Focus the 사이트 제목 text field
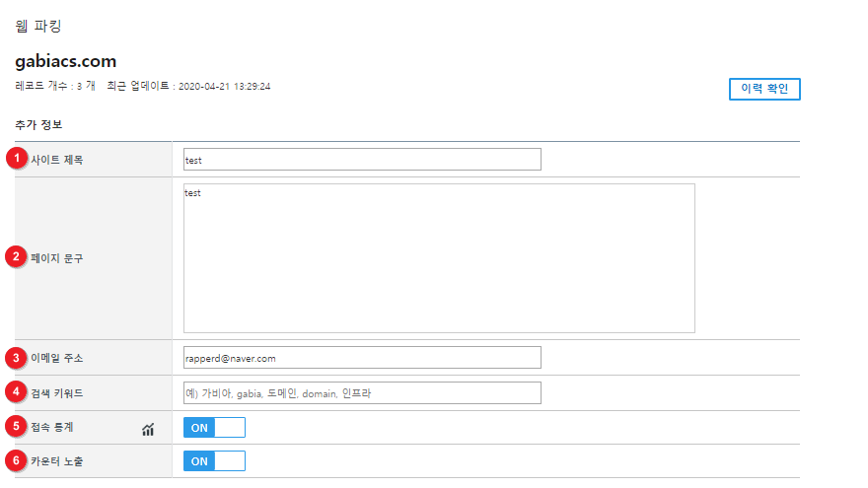The image size is (868, 488). click(362, 160)
